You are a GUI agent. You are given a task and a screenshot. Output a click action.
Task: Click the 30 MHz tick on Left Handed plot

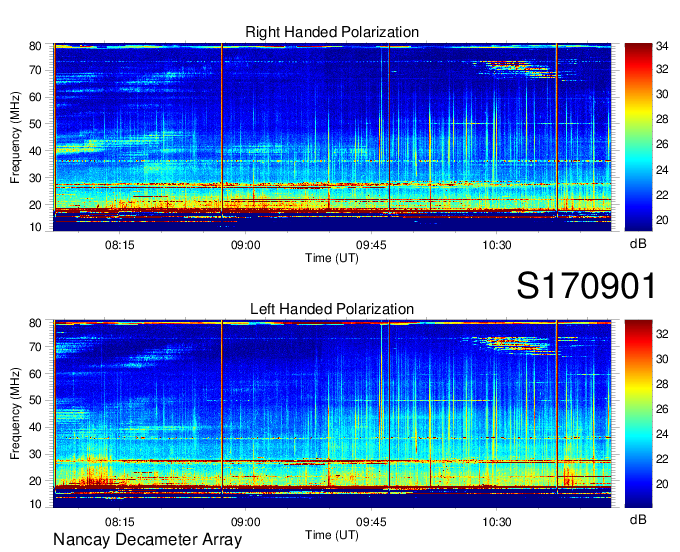tap(35, 454)
